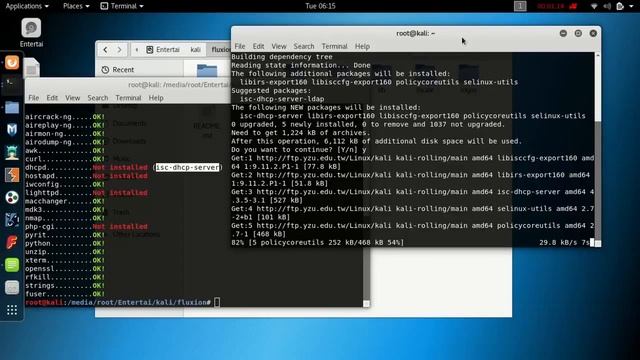Screen dimensions: 640x360
Task: Click the '29.8 kB/s 7s' download speed text
Action: click(x=564, y=242)
